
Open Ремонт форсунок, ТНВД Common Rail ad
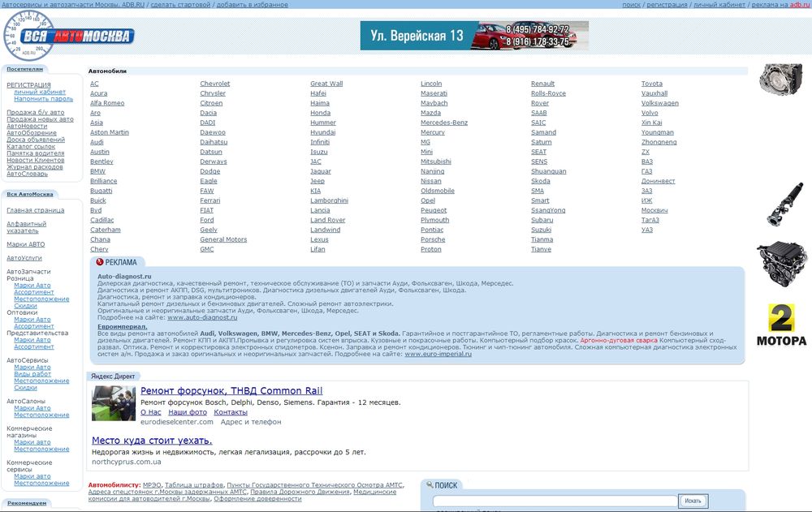click(x=231, y=391)
